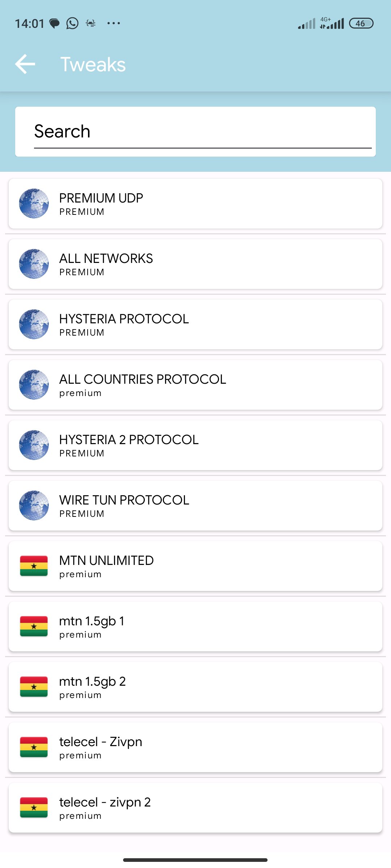The height and width of the screenshot is (868, 391).
Task: Tap the battery indicator in status bar
Action: (x=361, y=24)
